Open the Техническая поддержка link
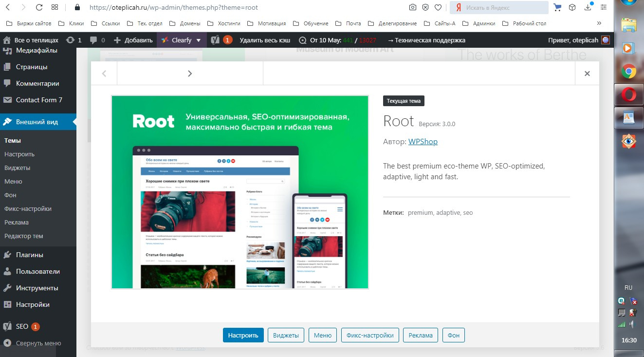Screen dimensions: 644x357 tap(426, 40)
